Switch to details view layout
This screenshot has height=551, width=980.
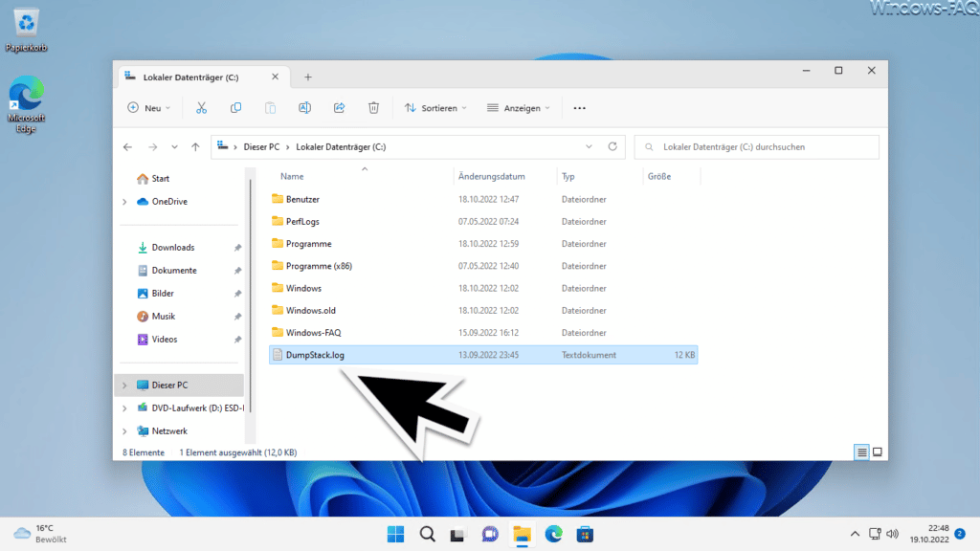(x=861, y=452)
